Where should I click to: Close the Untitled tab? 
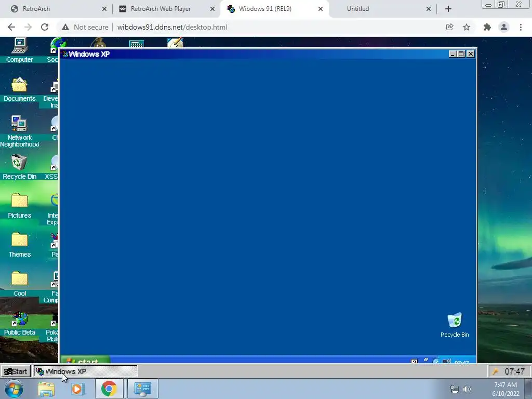429,9
